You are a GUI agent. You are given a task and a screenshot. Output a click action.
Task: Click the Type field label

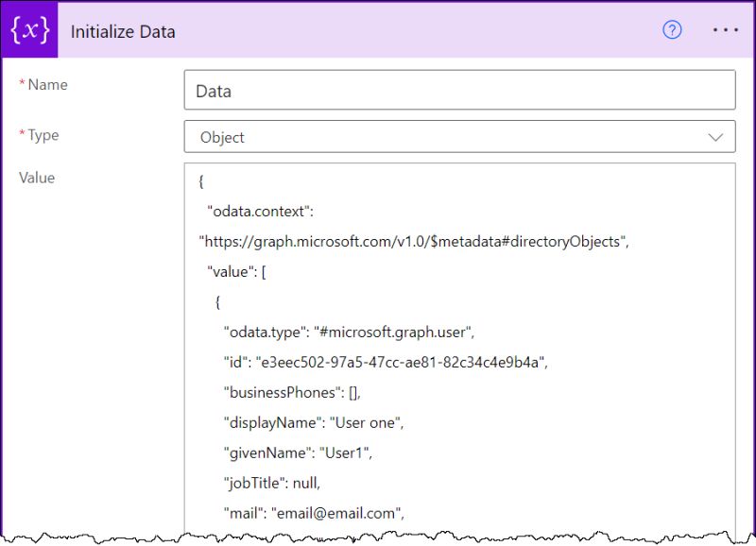coord(41,134)
